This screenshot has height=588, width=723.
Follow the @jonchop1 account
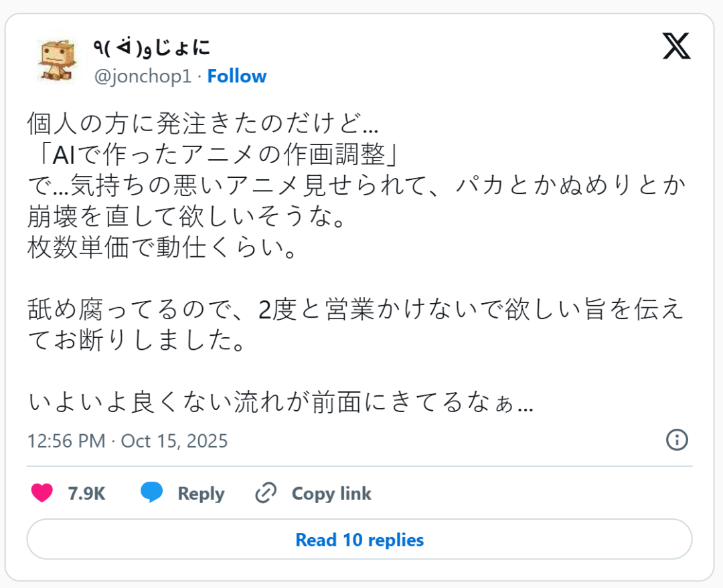[237, 76]
